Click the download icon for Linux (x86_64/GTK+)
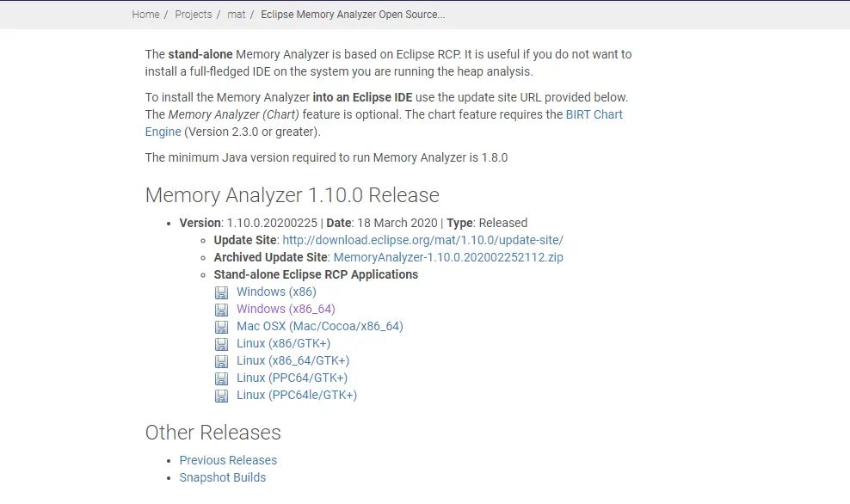Viewport: 850px width, 504px height. (221, 360)
